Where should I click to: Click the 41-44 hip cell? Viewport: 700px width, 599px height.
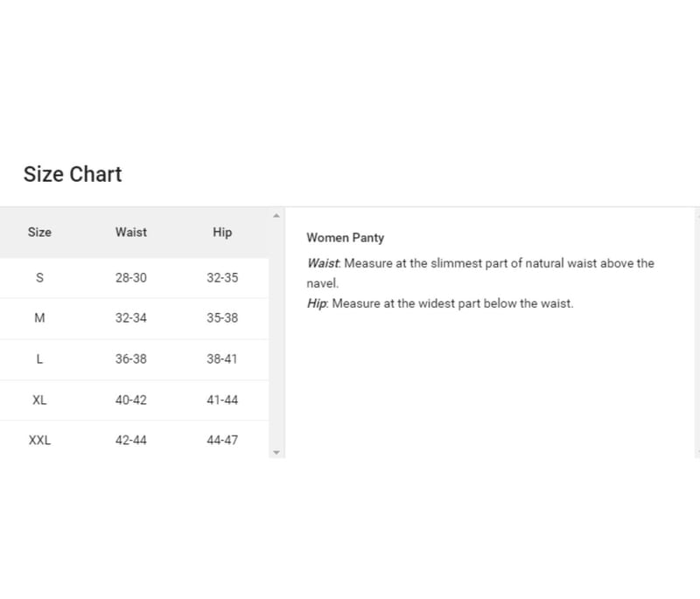(x=222, y=400)
